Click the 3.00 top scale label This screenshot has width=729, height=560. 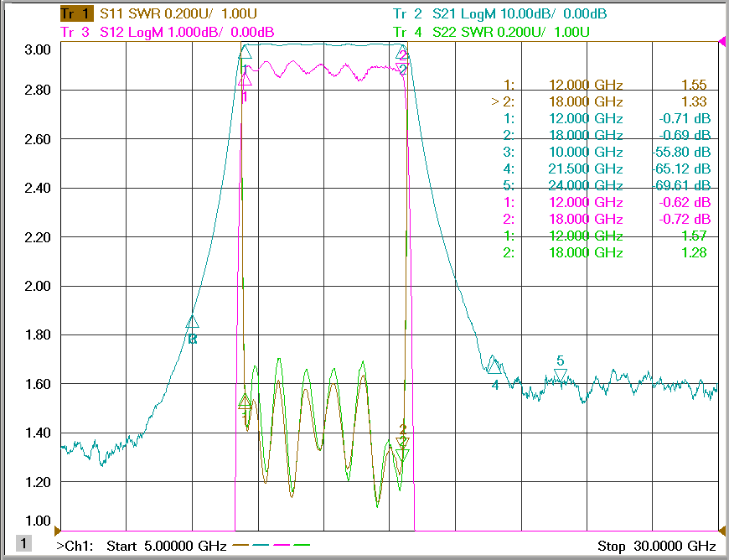pyautogui.click(x=37, y=49)
